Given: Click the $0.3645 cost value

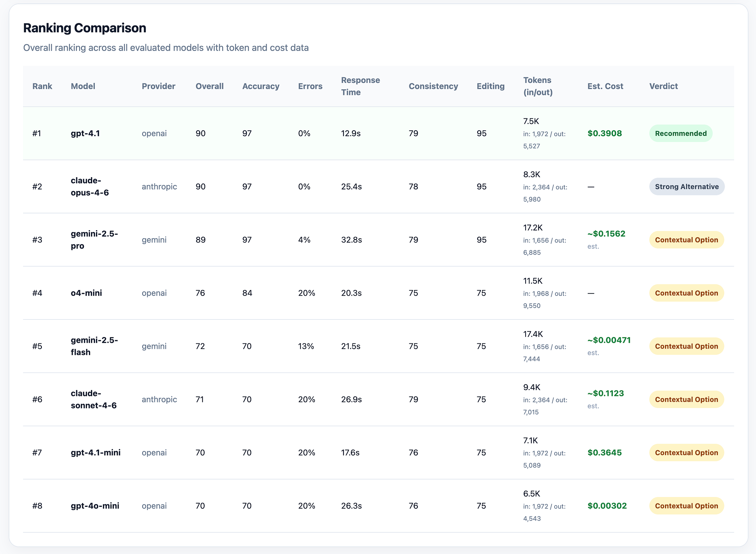Looking at the screenshot, I should [605, 453].
